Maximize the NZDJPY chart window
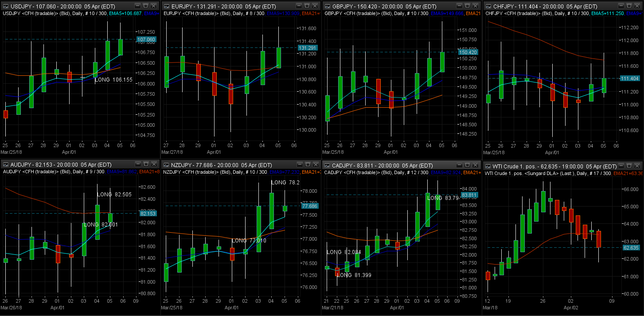Viewport: 644px width, 316px height. (x=306, y=164)
